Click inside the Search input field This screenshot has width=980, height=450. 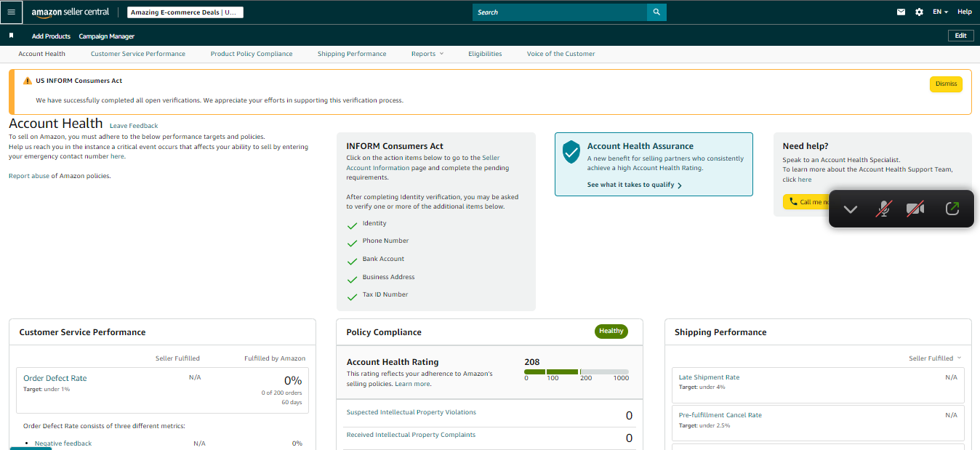point(560,12)
